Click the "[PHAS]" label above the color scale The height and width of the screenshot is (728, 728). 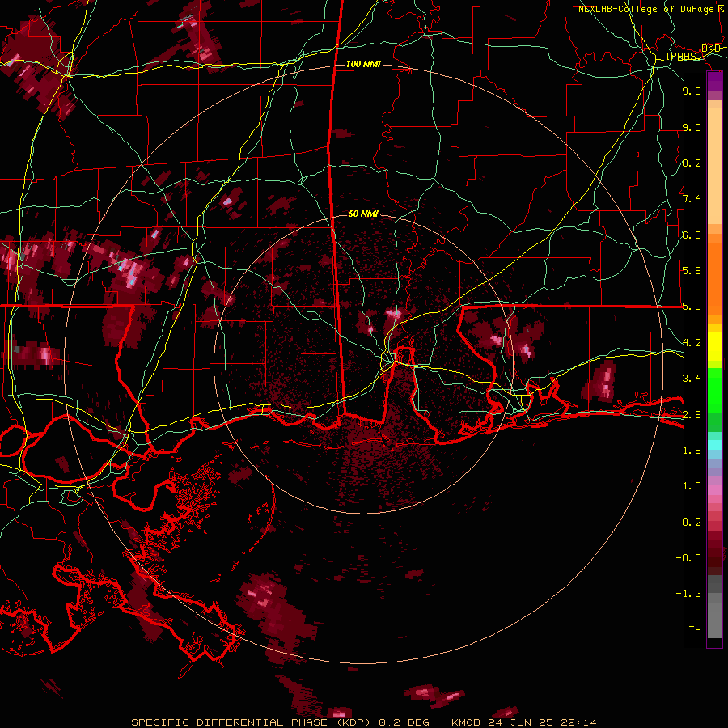[x=684, y=57]
